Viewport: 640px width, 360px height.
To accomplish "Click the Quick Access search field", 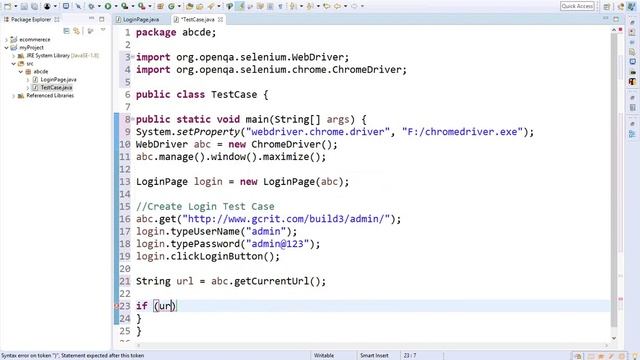I will click(577, 6).
